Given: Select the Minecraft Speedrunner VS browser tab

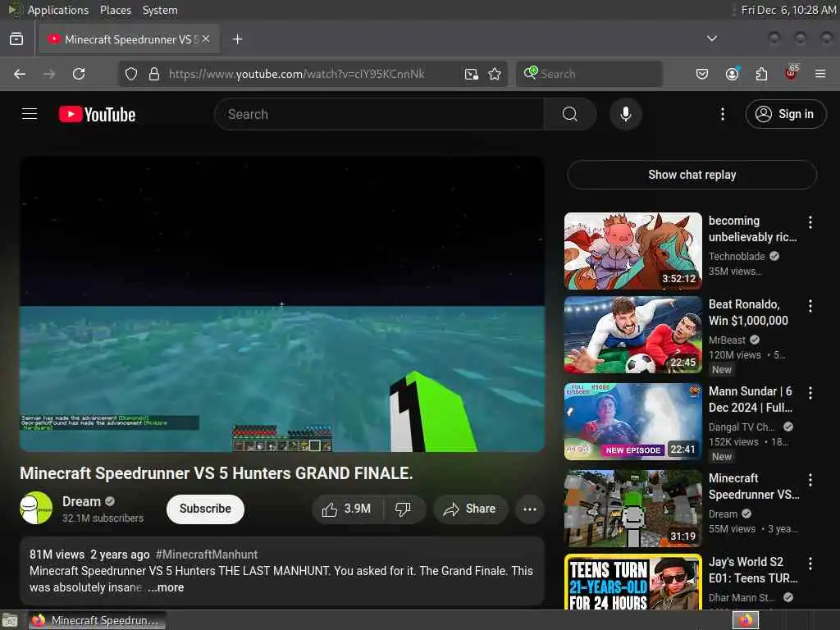Looking at the screenshot, I should (x=127, y=39).
